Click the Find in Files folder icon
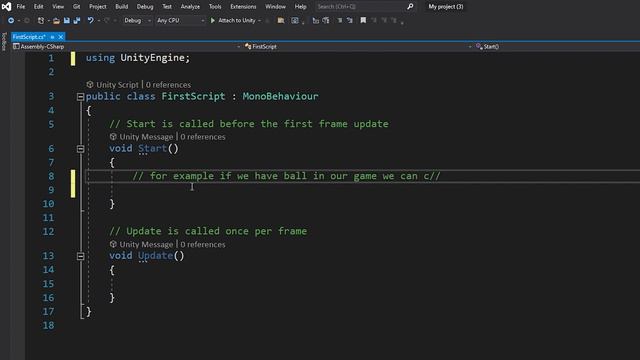The image size is (640, 360). [281, 20]
